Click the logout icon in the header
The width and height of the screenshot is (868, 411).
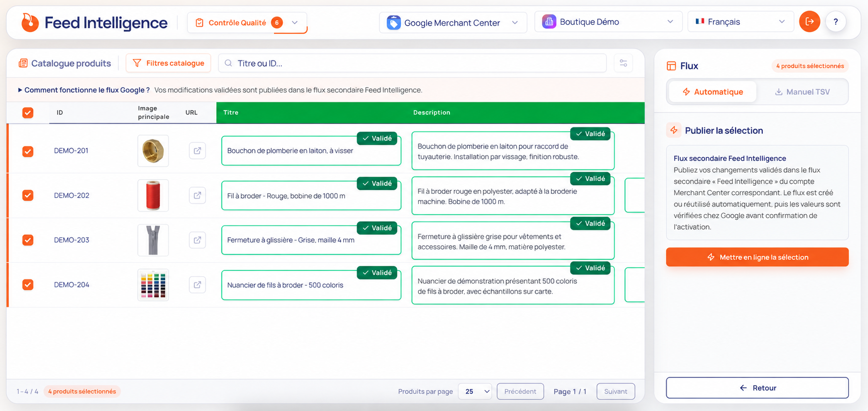809,21
